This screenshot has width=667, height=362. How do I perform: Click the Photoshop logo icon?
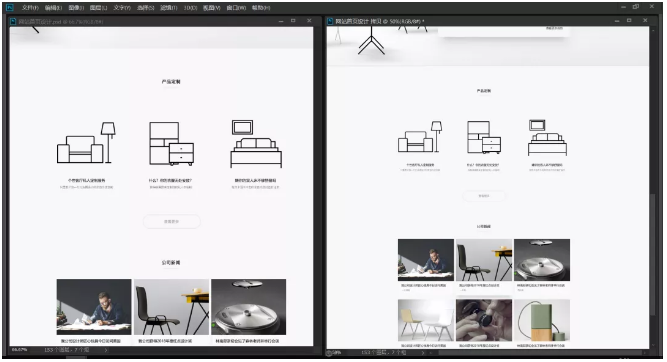(x=9, y=7)
